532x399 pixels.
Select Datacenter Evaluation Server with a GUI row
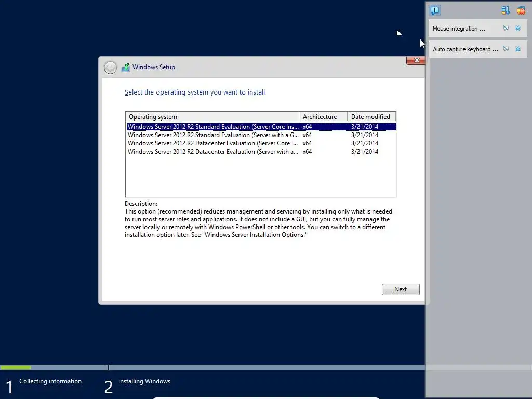pos(261,152)
